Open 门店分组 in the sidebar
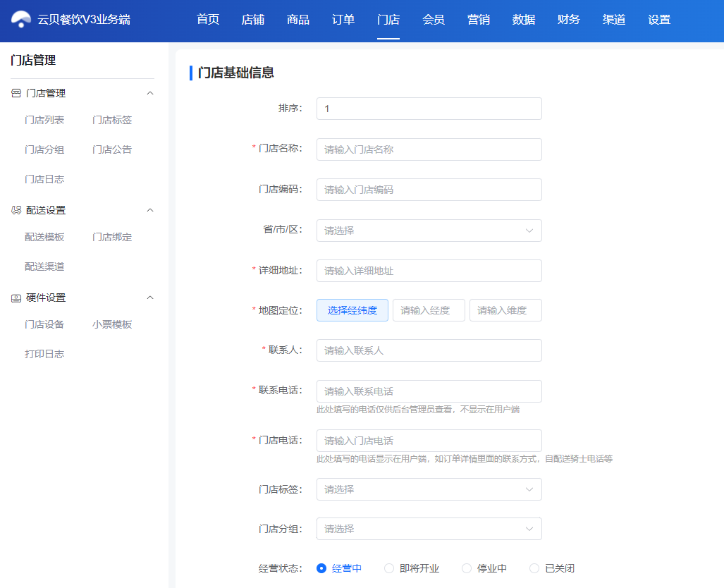724x588 pixels. pos(44,149)
